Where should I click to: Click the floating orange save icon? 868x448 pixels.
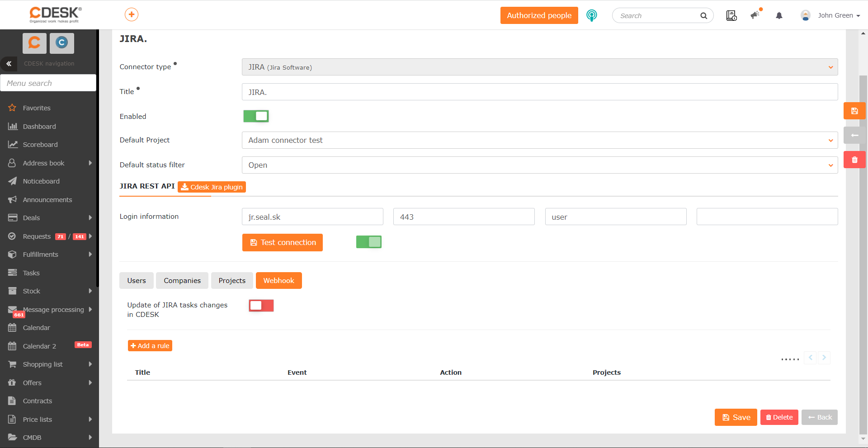pos(854,111)
